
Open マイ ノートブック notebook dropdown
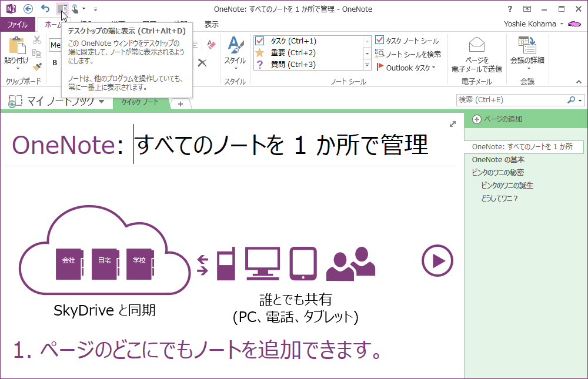point(56,101)
